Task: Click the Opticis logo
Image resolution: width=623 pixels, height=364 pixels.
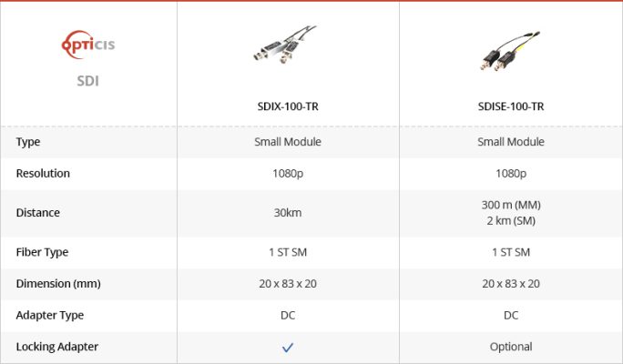Action: click(x=87, y=45)
